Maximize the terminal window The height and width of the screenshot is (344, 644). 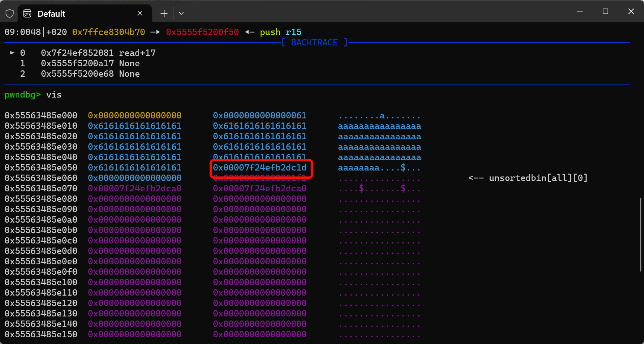(x=605, y=12)
